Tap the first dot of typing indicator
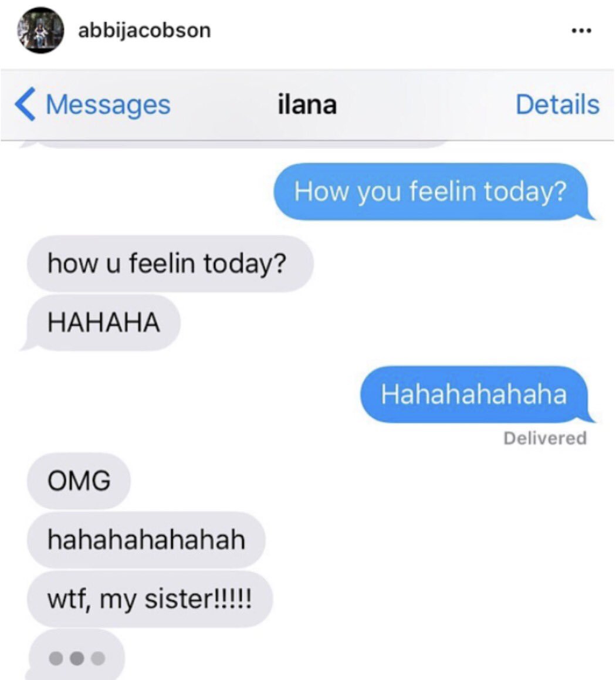The height and width of the screenshot is (680, 616). [56, 658]
